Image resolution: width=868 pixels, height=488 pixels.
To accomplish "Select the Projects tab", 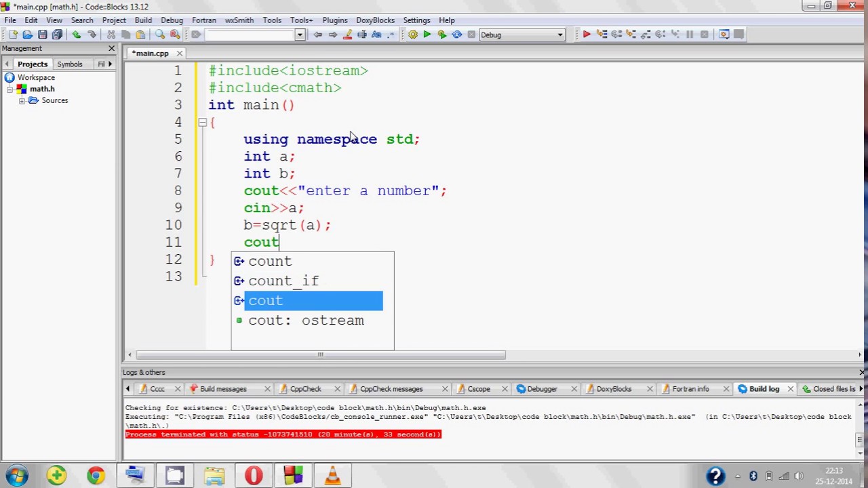I will [33, 64].
